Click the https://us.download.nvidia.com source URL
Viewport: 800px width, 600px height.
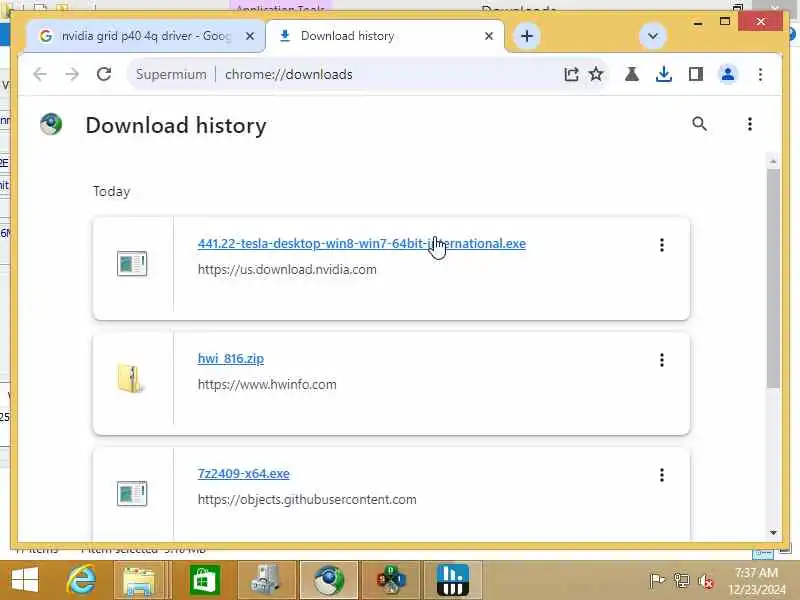[287, 269]
